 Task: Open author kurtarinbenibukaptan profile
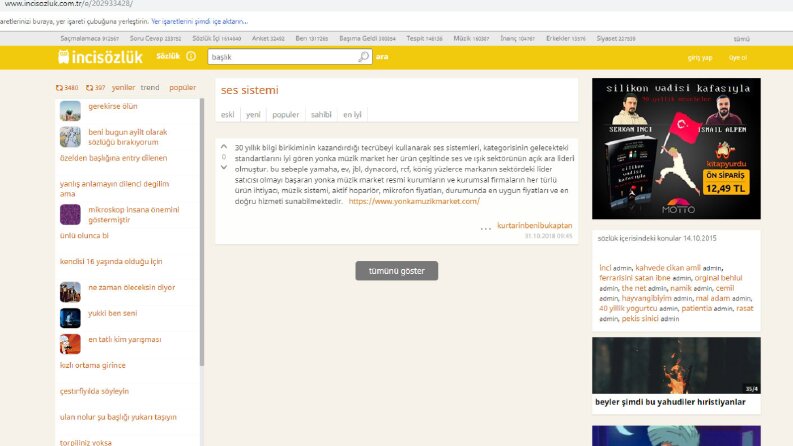click(535, 226)
